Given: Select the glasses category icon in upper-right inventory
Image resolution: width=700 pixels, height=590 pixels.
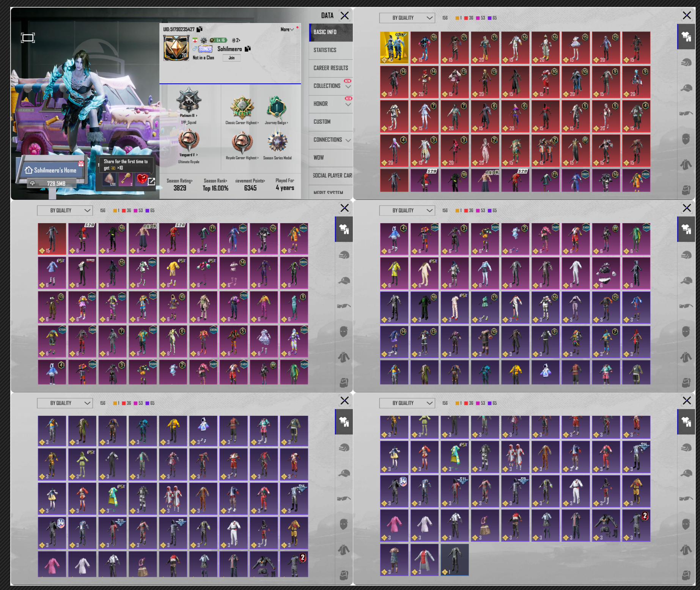Looking at the screenshot, I should 686,113.
